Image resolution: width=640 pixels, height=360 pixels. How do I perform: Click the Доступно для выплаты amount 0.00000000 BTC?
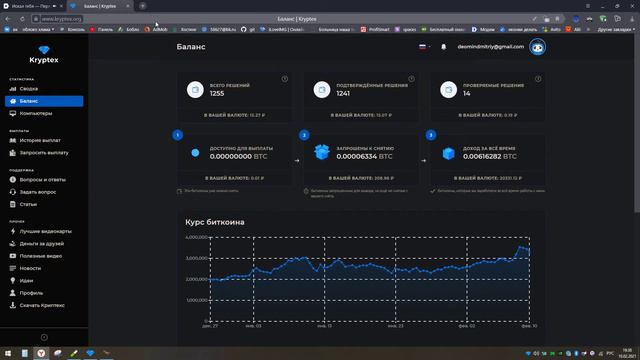[x=238, y=156]
